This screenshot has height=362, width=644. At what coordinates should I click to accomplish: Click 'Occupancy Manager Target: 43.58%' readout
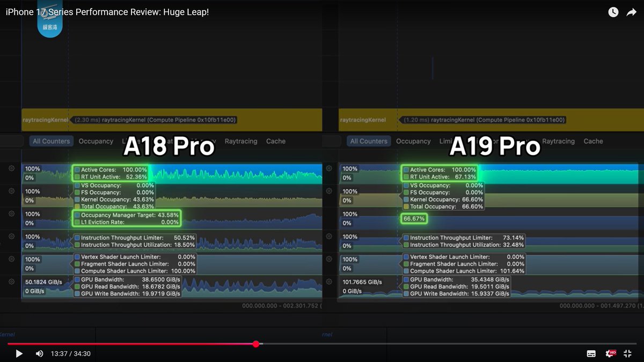126,215
